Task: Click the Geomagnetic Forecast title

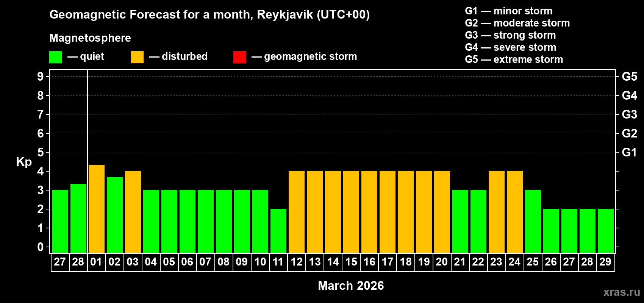Action: pyautogui.click(x=209, y=15)
